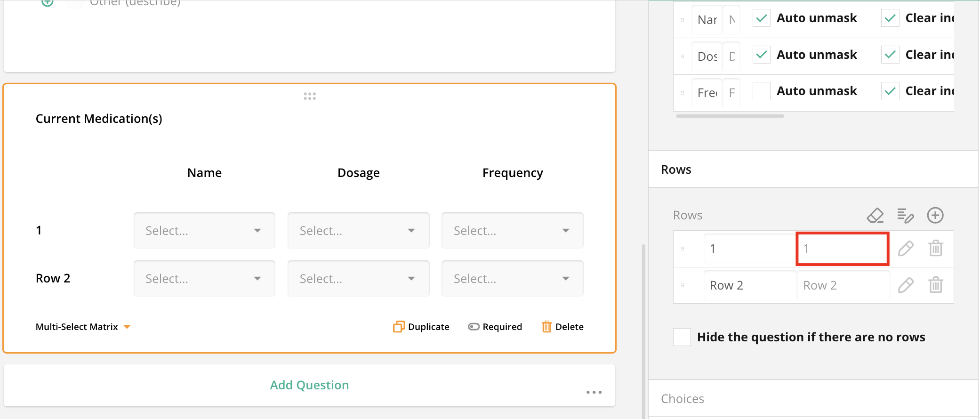The image size is (980, 419).
Task: Edit Row 2 with pencil icon
Action: tap(906, 285)
